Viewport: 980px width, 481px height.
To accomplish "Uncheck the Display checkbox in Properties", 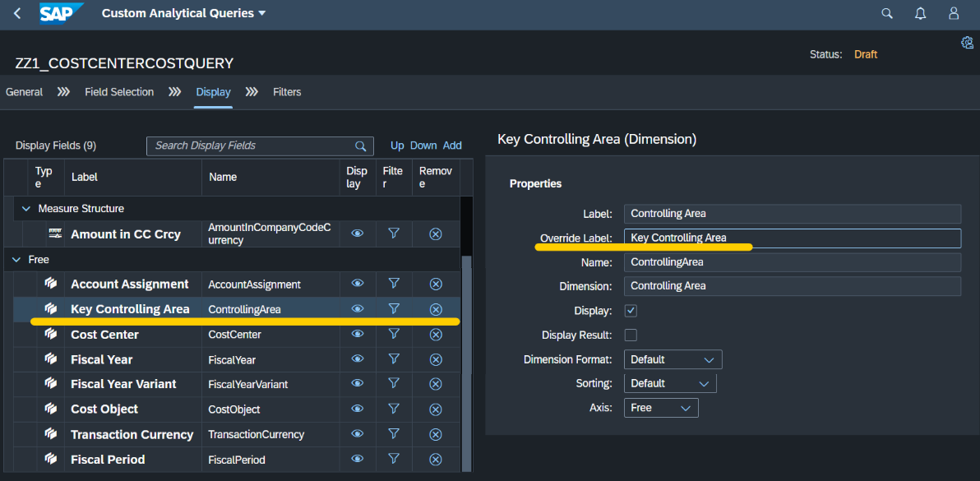I will (x=631, y=311).
